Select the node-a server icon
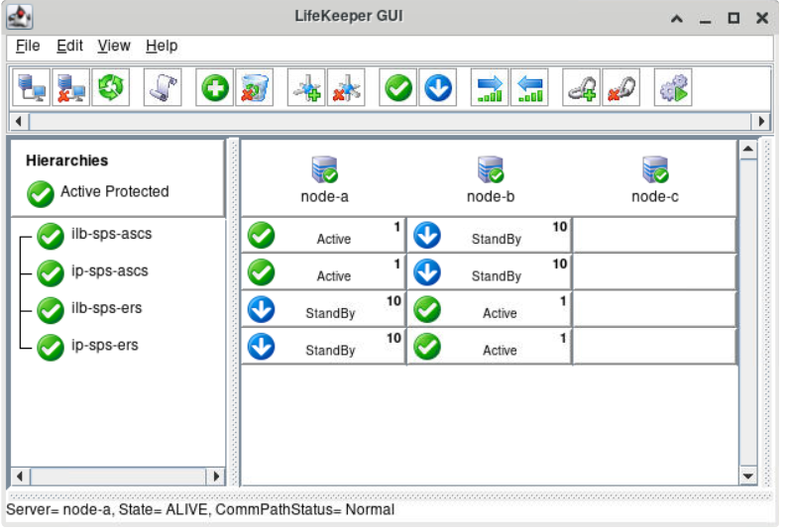 (324, 169)
